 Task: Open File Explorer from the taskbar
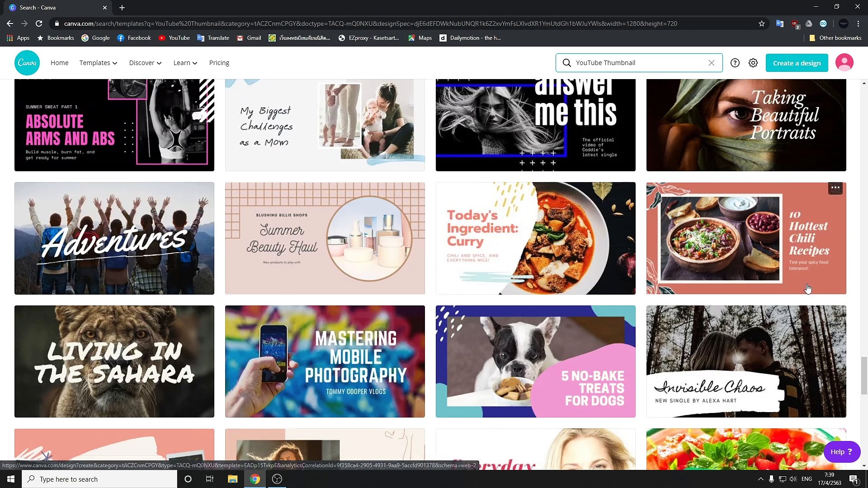click(232, 479)
